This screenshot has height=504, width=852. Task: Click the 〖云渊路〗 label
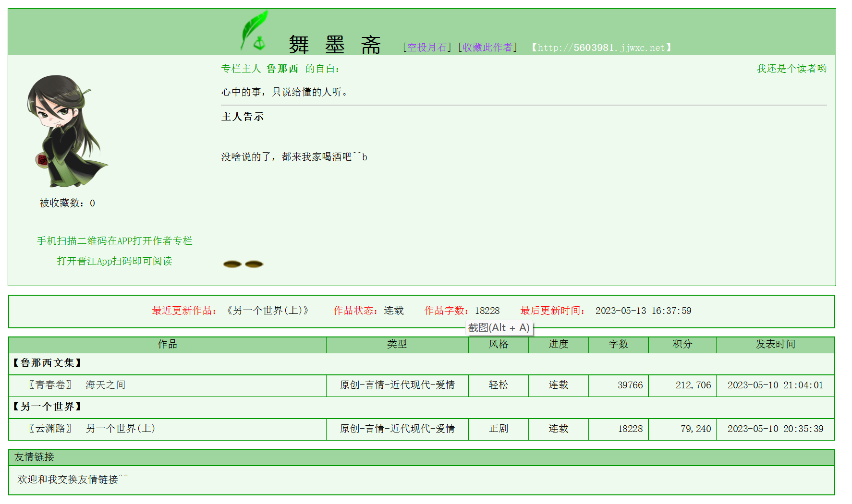point(50,429)
